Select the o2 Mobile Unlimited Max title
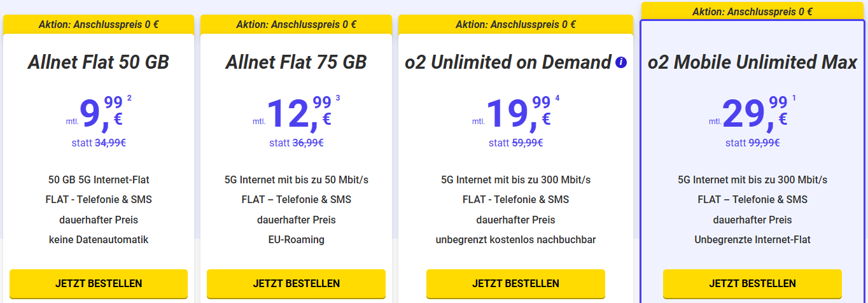This screenshot has height=303, width=868. [x=752, y=62]
